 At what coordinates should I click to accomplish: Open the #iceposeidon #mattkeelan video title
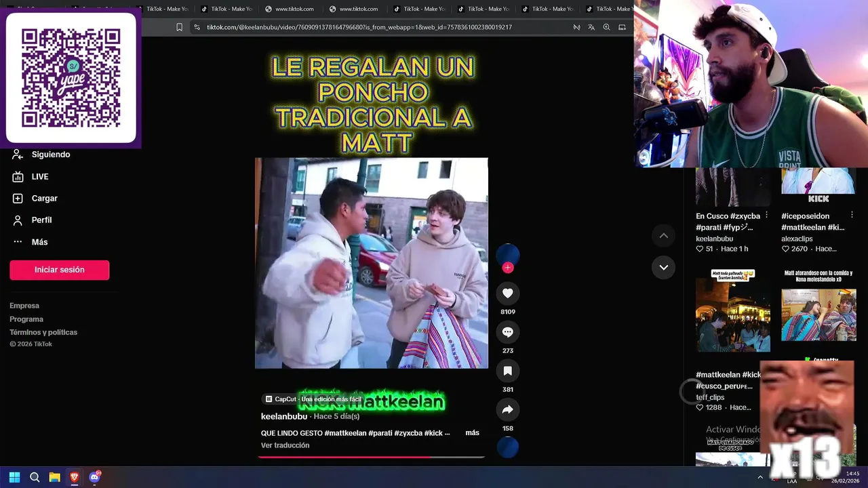(813, 222)
